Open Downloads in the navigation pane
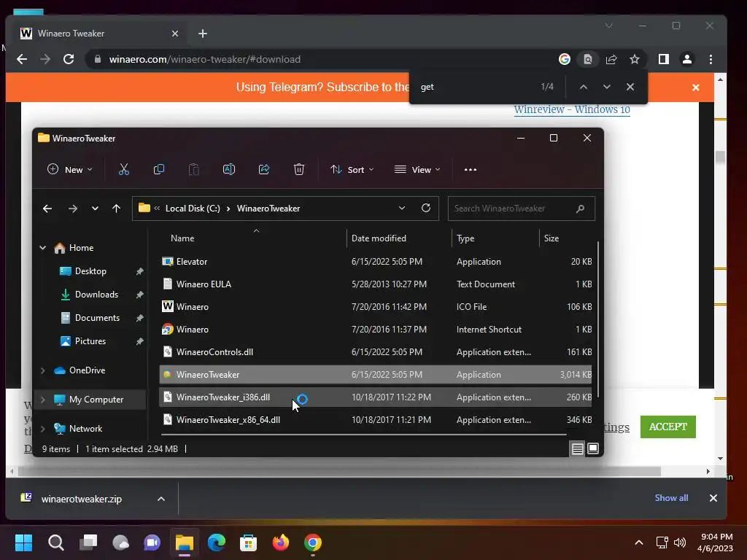This screenshot has width=747, height=560. click(x=96, y=295)
